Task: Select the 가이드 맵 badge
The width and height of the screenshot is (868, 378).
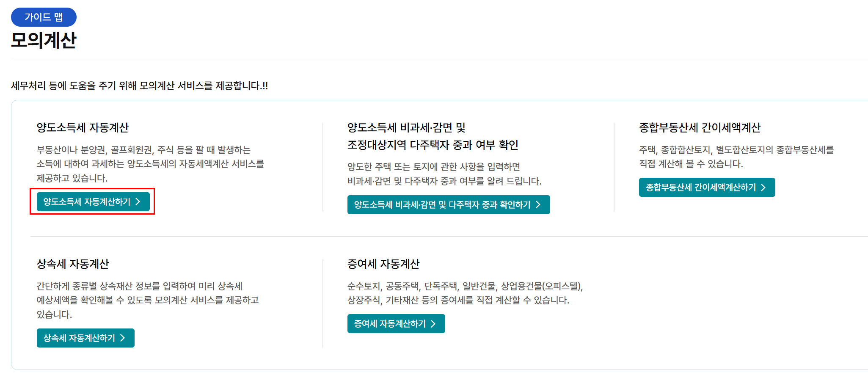Action: (44, 17)
